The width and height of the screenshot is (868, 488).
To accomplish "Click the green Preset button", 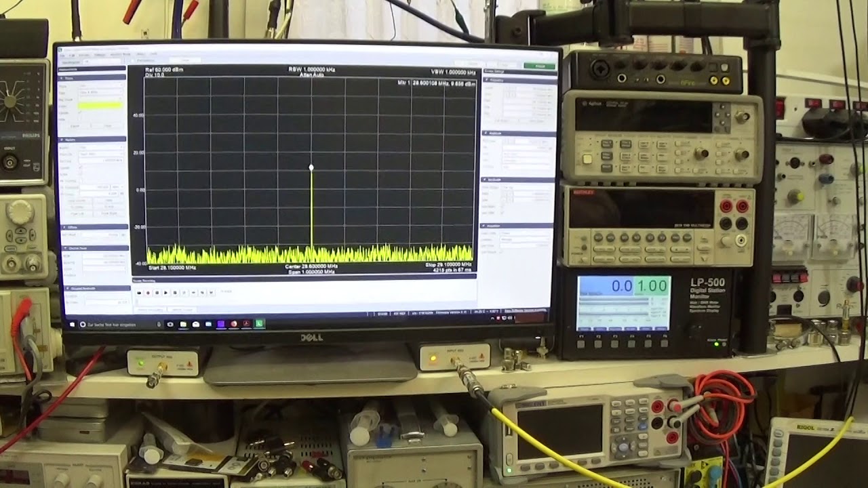I will coord(540,66).
